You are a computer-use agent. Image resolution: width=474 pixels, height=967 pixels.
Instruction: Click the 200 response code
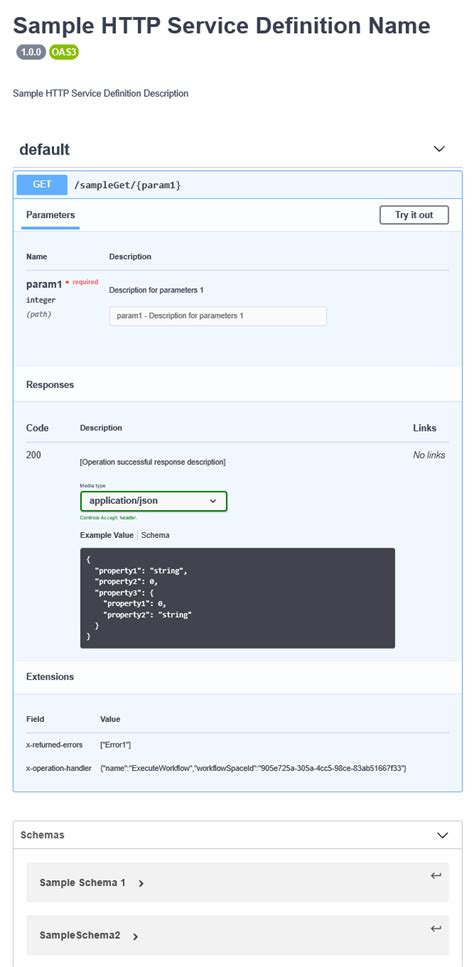pos(34,455)
